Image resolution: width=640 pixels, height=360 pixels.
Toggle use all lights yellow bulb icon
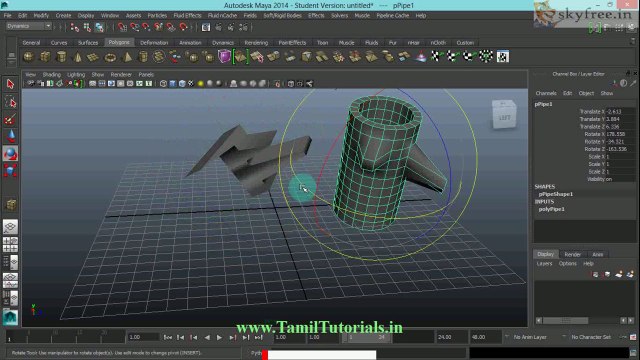point(200,84)
